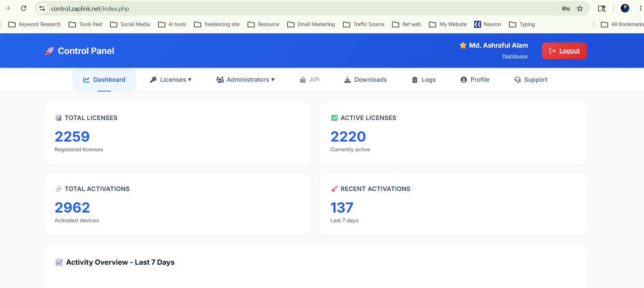Expand the Licenses dropdown menu

point(171,80)
